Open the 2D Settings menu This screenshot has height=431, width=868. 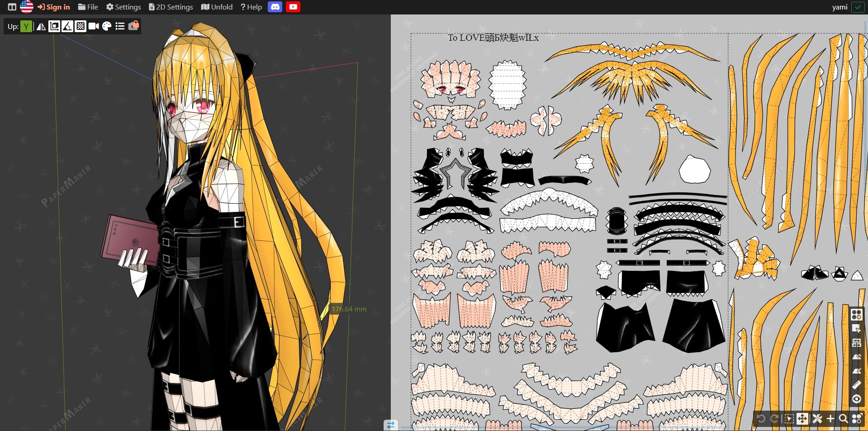(x=171, y=7)
